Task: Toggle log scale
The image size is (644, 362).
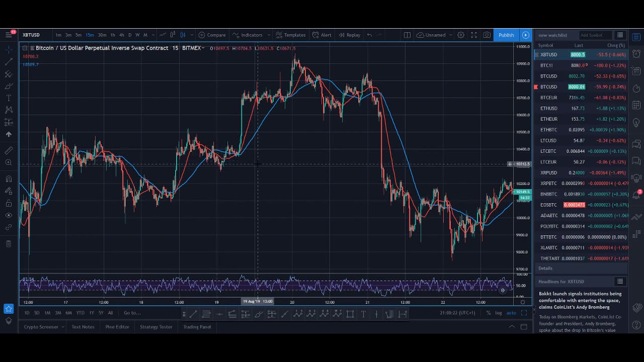Action: 498,313
